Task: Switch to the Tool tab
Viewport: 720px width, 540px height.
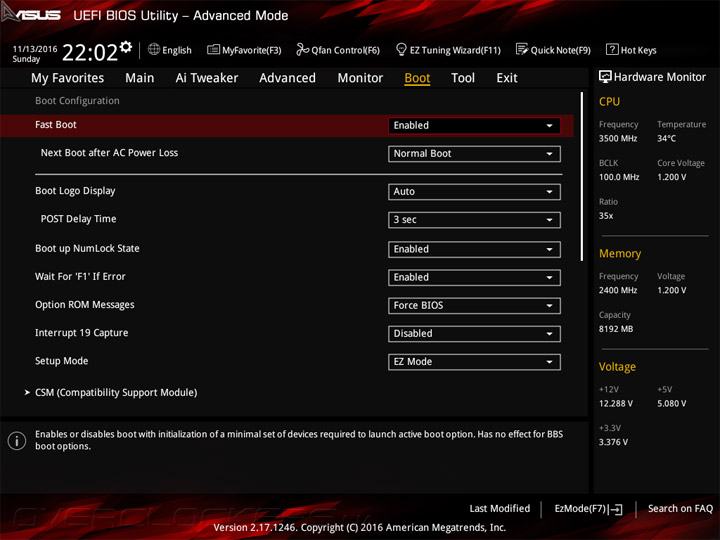Action: [x=463, y=78]
